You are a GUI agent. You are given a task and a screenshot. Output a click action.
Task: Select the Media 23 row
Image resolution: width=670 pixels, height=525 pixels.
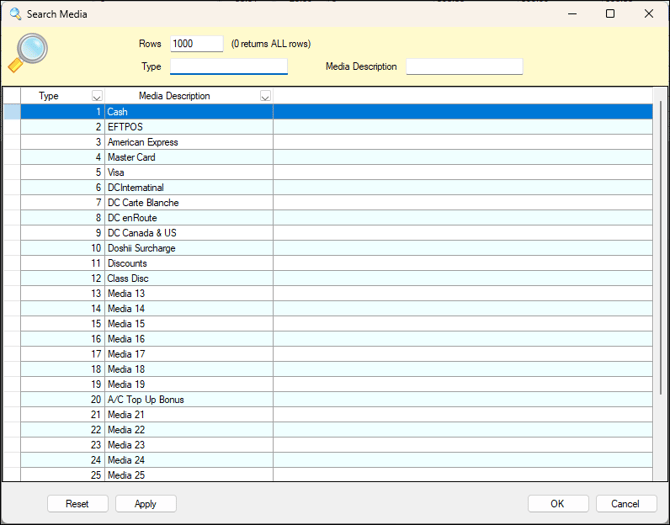click(x=336, y=445)
